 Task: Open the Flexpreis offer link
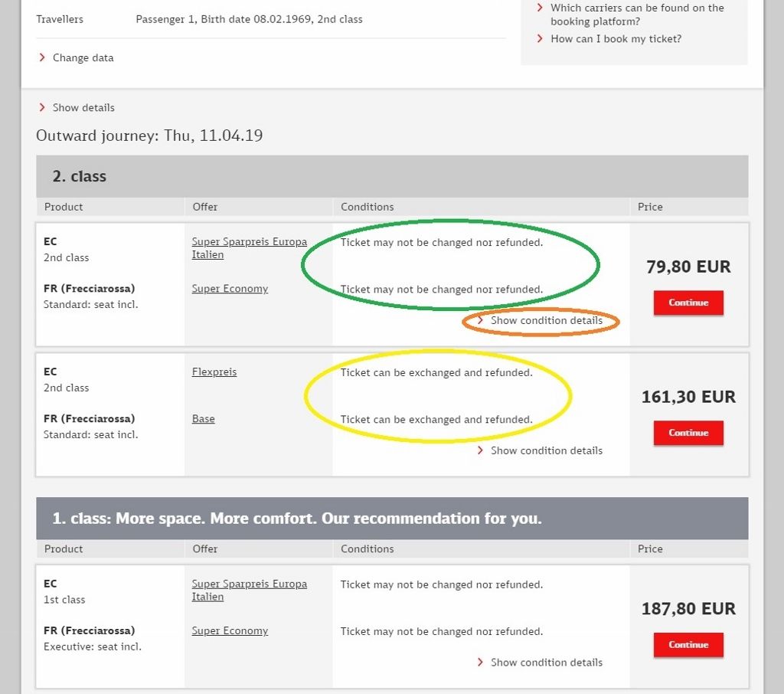[x=214, y=372]
